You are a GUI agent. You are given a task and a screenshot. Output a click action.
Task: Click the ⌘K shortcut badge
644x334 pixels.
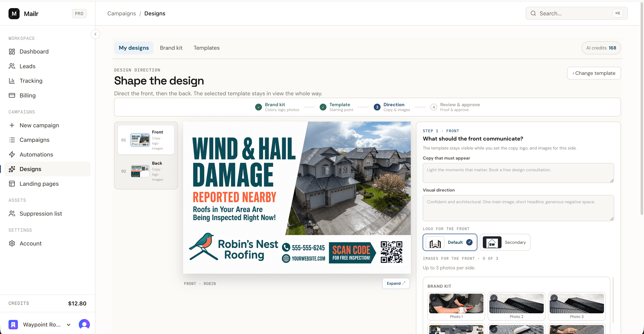[618, 13]
